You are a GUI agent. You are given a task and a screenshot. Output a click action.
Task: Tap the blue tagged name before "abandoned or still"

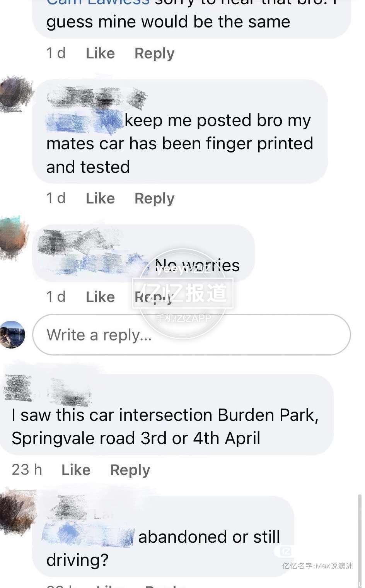point(88,535)
